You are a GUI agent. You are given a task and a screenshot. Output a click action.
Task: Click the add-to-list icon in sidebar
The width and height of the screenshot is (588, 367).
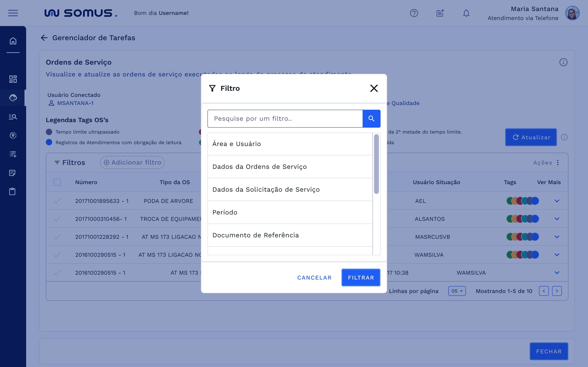click(13, 154)
